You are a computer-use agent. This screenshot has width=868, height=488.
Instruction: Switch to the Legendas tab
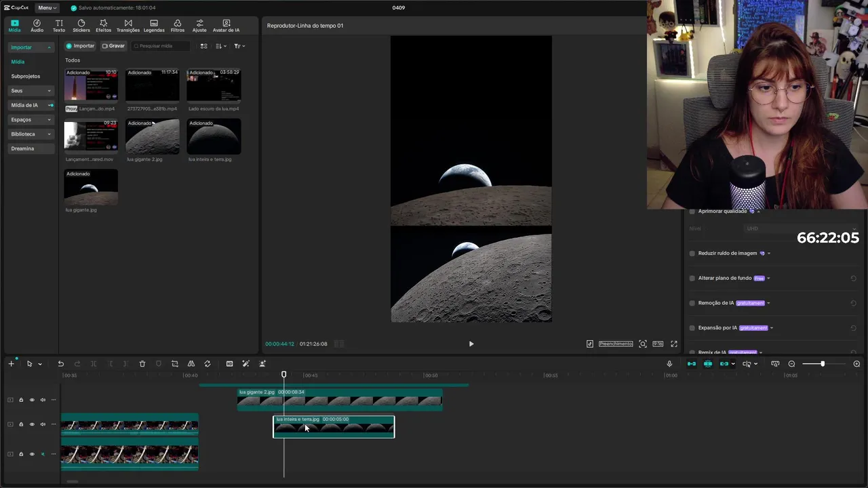click(154, 26)
